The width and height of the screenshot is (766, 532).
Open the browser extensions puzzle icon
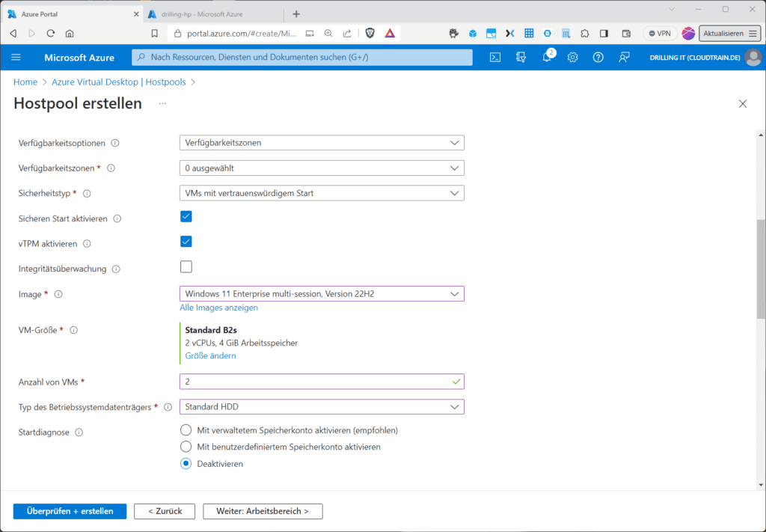pyautogui.click(x=585, y=33)
